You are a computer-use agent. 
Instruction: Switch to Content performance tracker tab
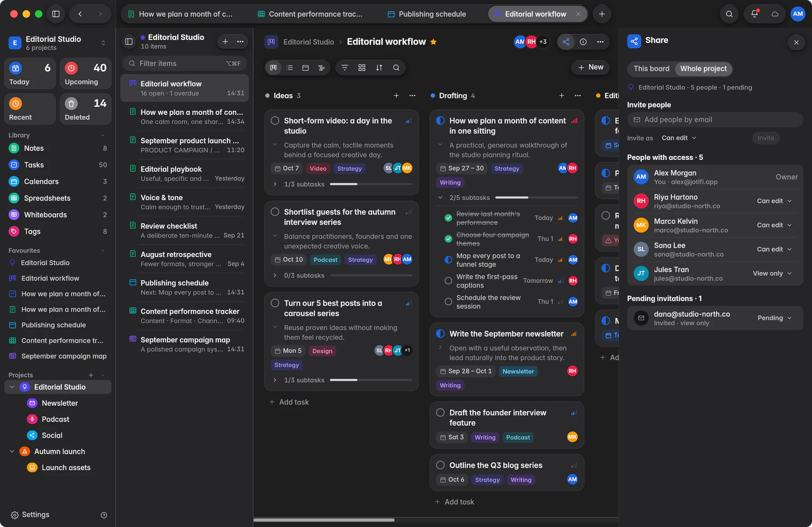click(x=309, y=14)
